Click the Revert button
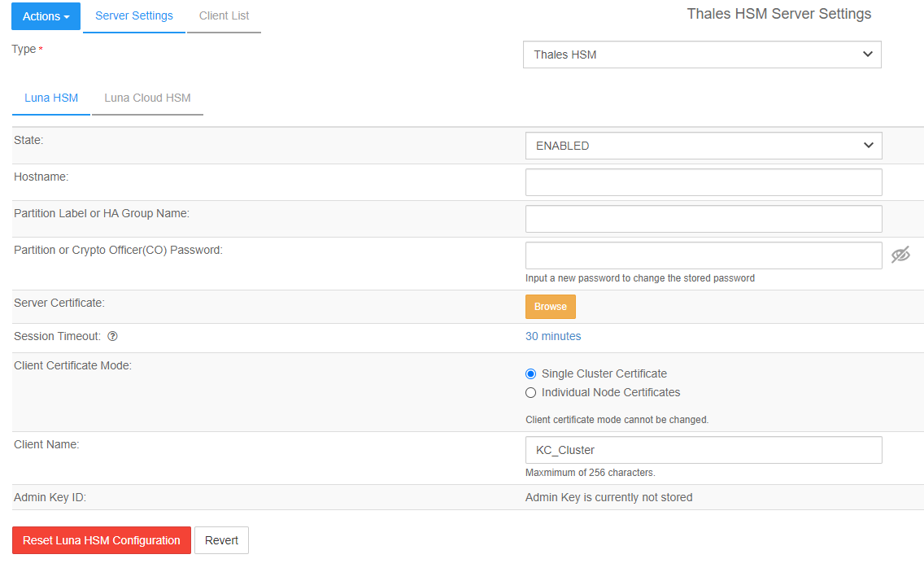This screenshot has width=924, height=572. 221,540
